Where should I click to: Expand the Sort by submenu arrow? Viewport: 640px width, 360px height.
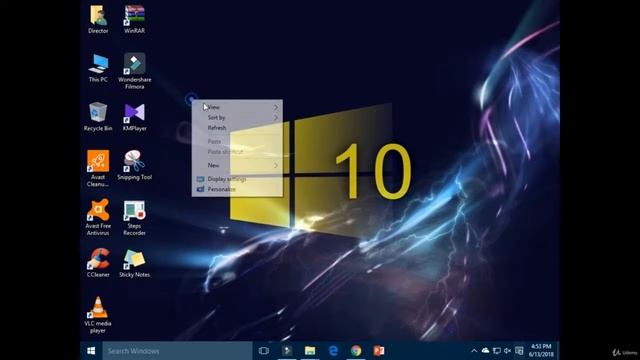point(276,118)
